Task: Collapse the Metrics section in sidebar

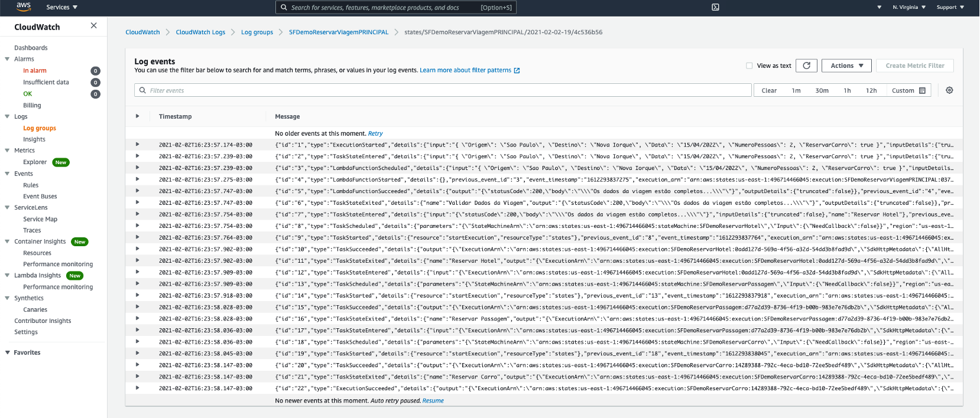Action: [x=7, y=151]
